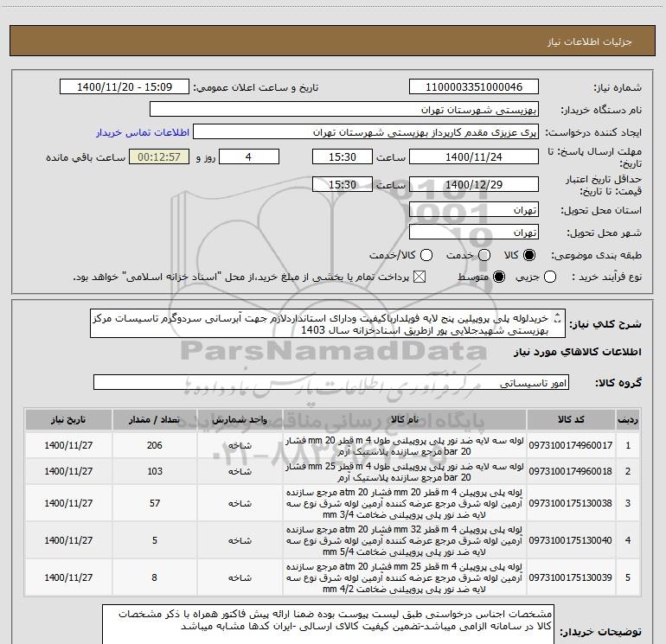666x644 pixels.
Task: Click product code 0973100175130040
Action: click(571, 540)
